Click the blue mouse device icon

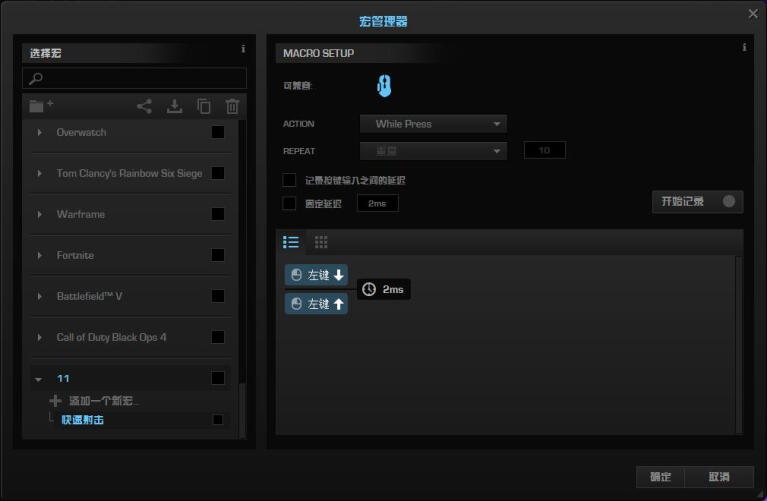tap(383, 87)
